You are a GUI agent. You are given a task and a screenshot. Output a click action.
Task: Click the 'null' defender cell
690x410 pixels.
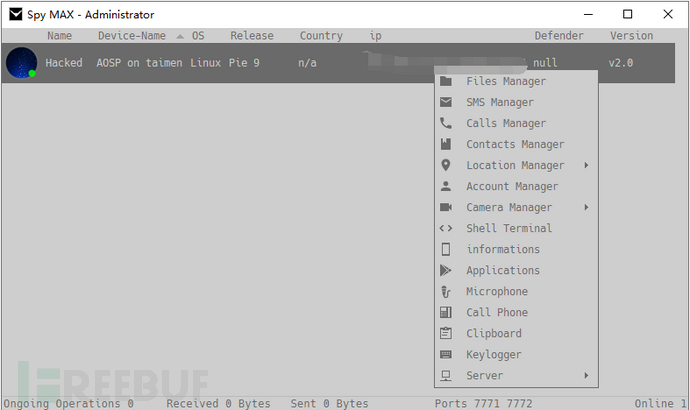click(545, 63)
